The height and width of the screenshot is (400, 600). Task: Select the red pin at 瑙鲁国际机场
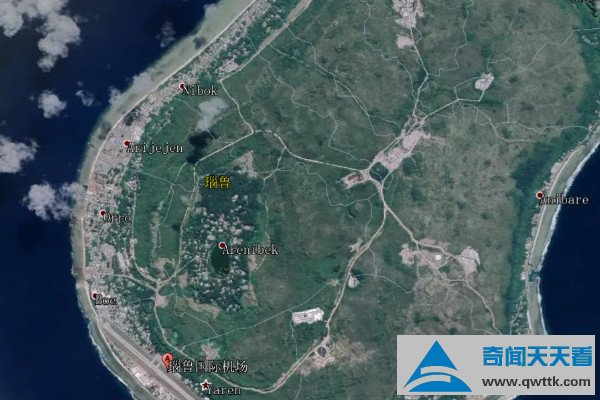click(x=167, y=360)
